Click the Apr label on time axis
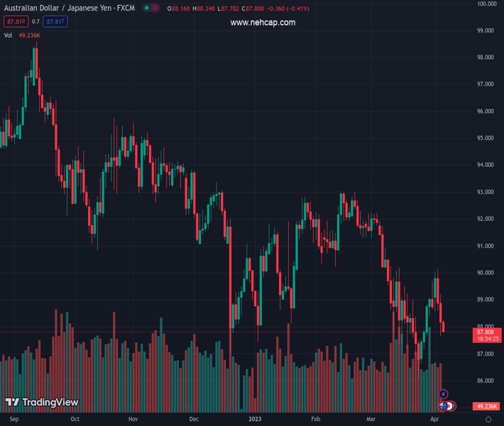Viewport: 504px width, 426px height. [434, 420]
